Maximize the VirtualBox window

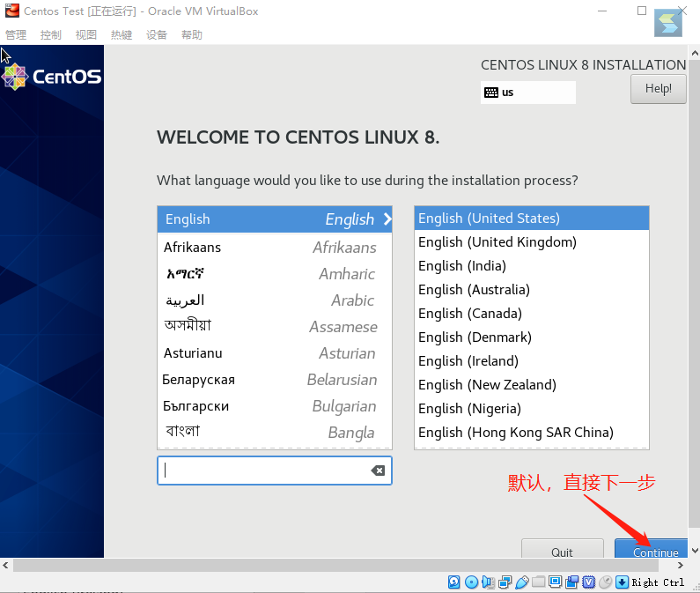click(x=642, y=11)
